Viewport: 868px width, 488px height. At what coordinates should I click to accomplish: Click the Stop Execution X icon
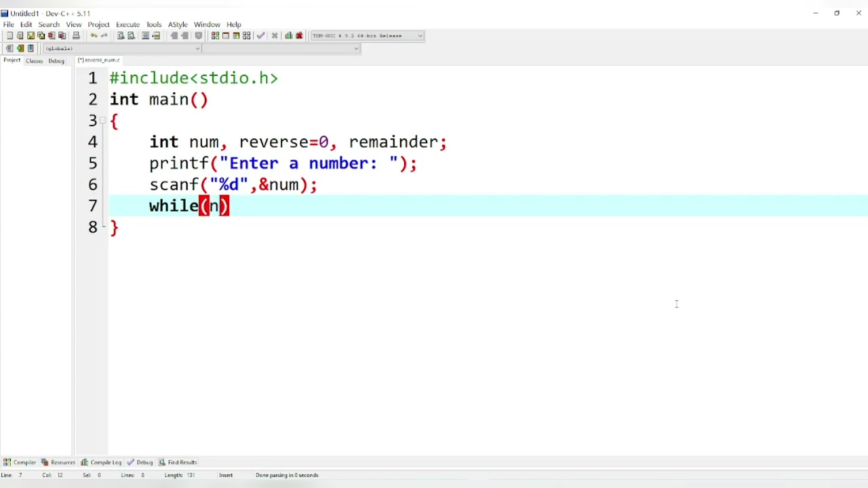[275, 35]
